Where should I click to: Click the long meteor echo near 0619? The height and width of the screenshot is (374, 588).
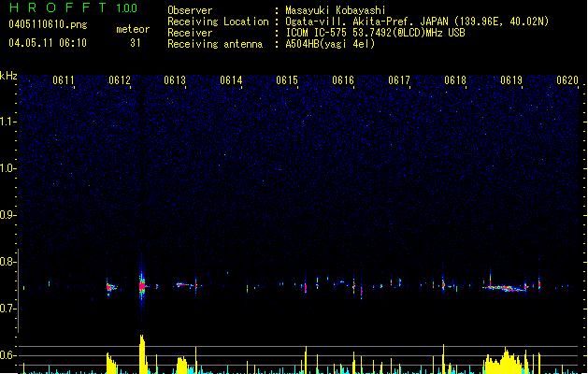pyautogui.click(x=506, y=288)
